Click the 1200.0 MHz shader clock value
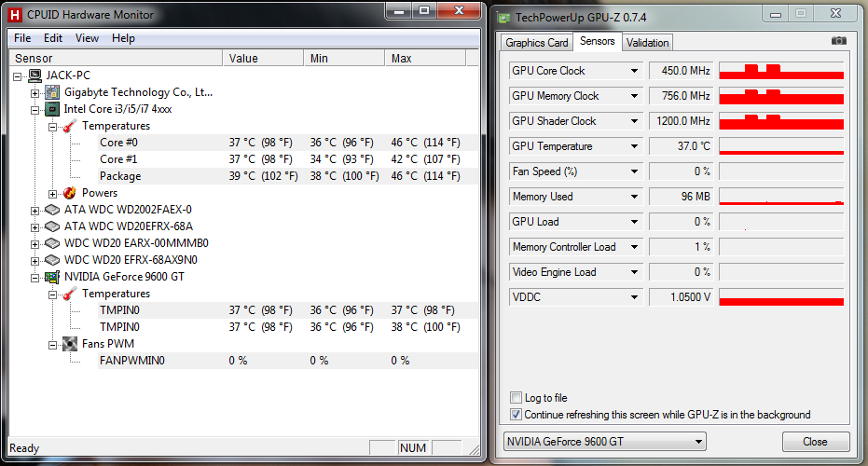This screenshot has height=466, width=868. 681,121
